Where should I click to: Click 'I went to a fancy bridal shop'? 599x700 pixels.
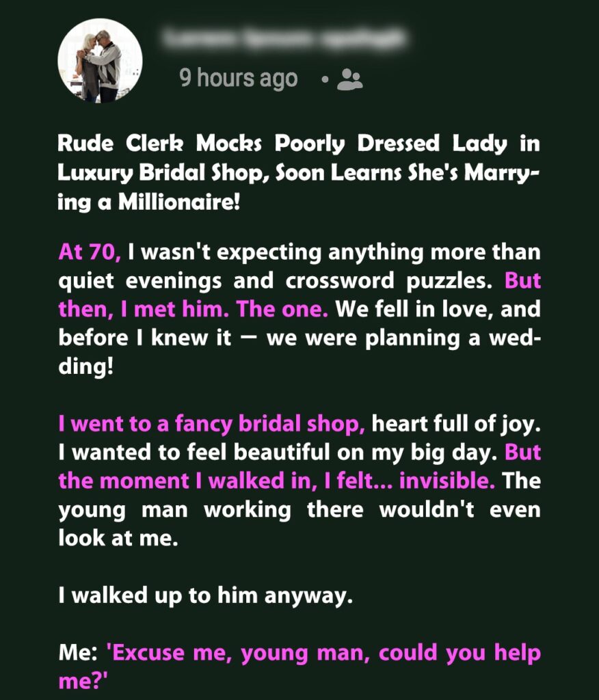click(x=212, y=424)
